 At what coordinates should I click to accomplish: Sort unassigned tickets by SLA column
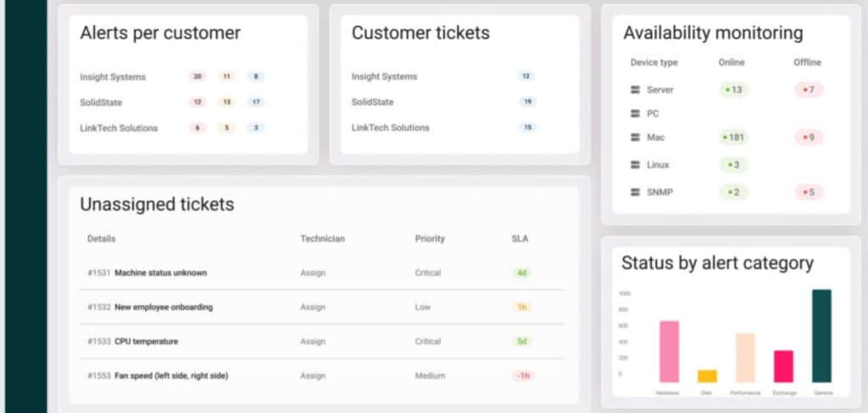tap(520, 238)
